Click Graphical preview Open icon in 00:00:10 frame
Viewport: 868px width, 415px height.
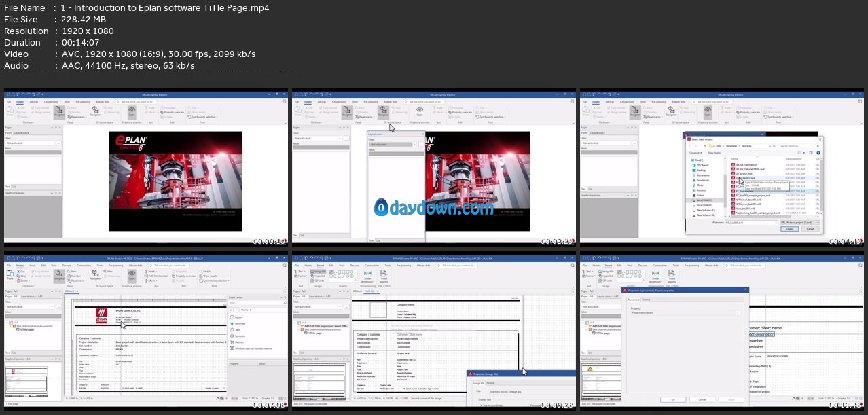click(132, 112)
